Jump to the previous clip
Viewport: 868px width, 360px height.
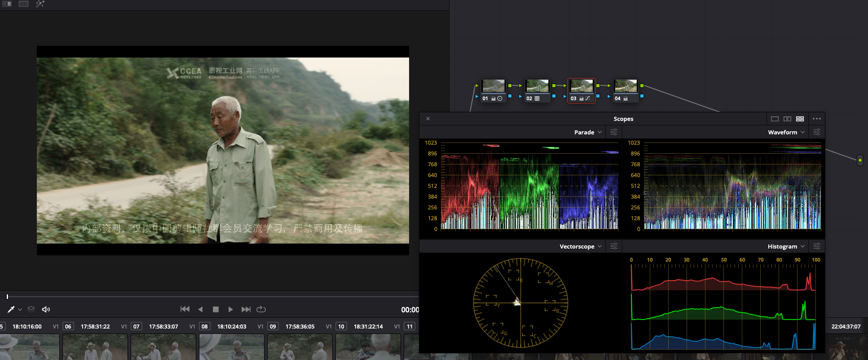coord(185,309)
